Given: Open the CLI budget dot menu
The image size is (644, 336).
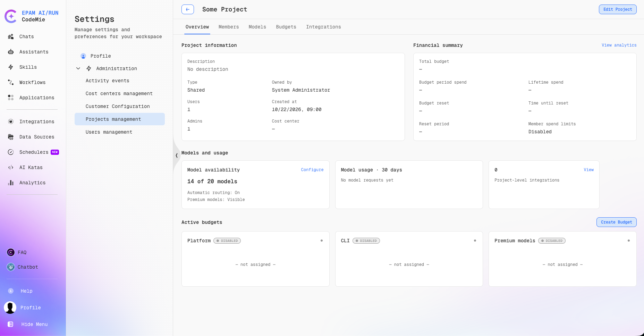Looking at the screenshot, I should tap(475, 241).
